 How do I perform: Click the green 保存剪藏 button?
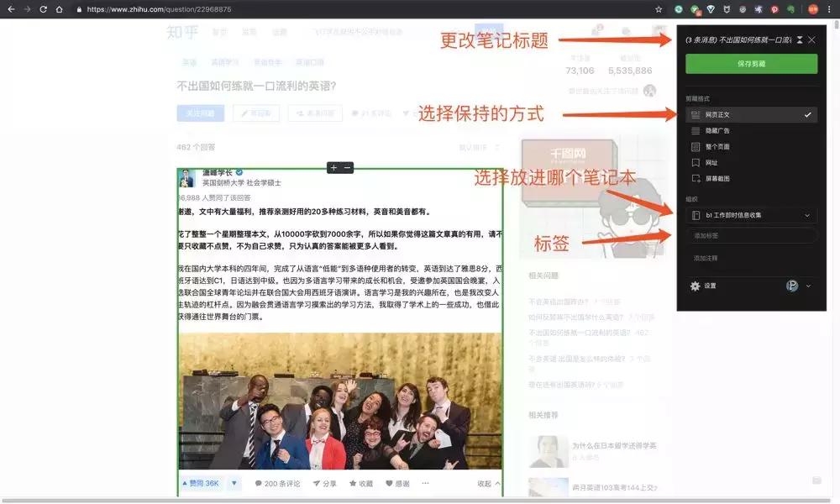pyautogui.click(x=752, y=63)
